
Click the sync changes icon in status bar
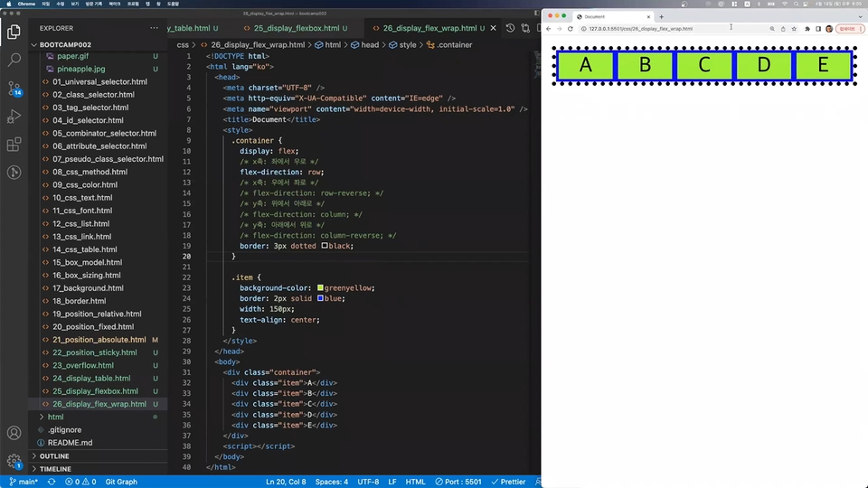52,482
